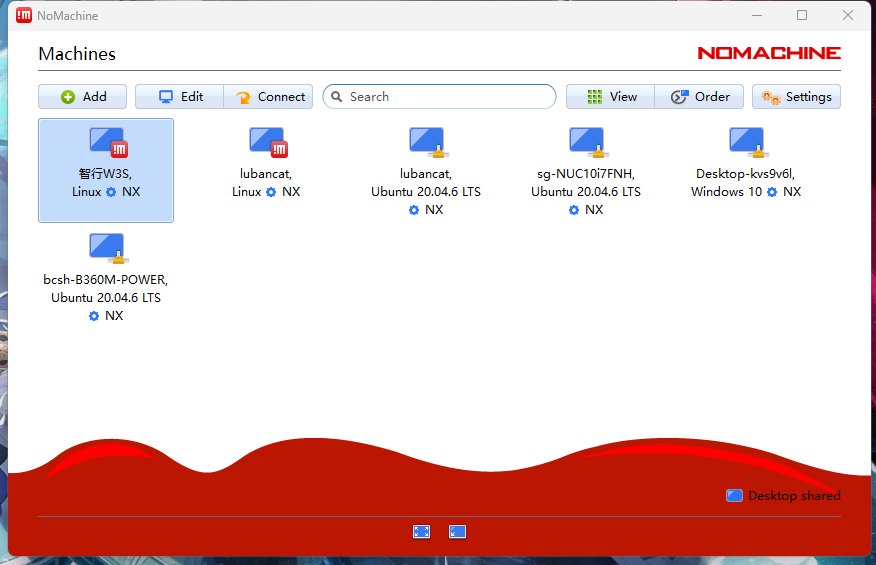The width and height of the screenshot is (876, 565).
Task: Open the View options button
Action: pos(610,97)
